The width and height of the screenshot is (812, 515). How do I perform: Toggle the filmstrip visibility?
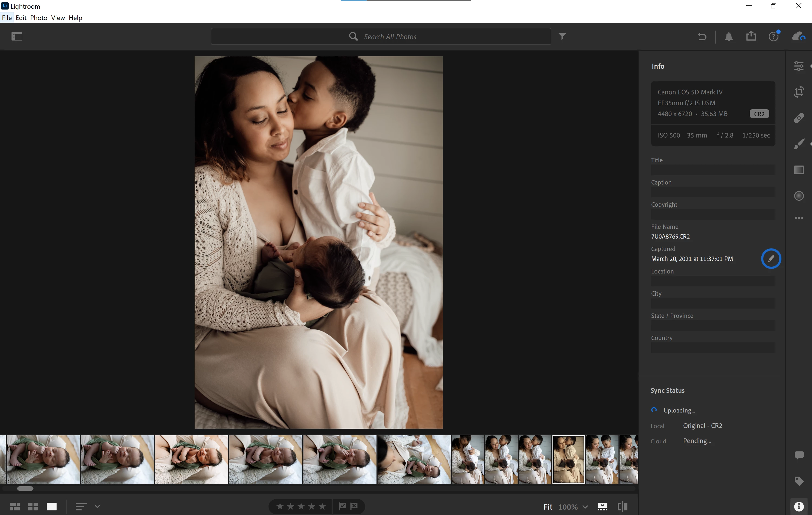click(x=602, y=507)
